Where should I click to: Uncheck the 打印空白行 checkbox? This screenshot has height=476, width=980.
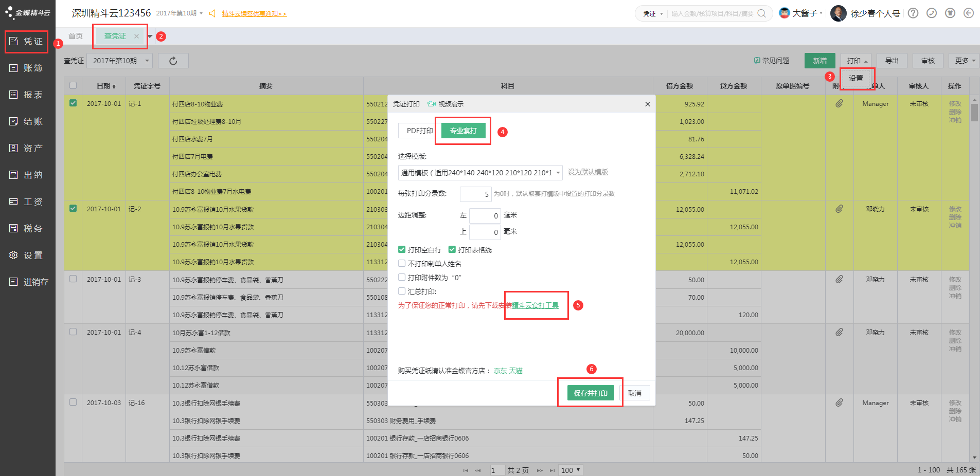402,250
